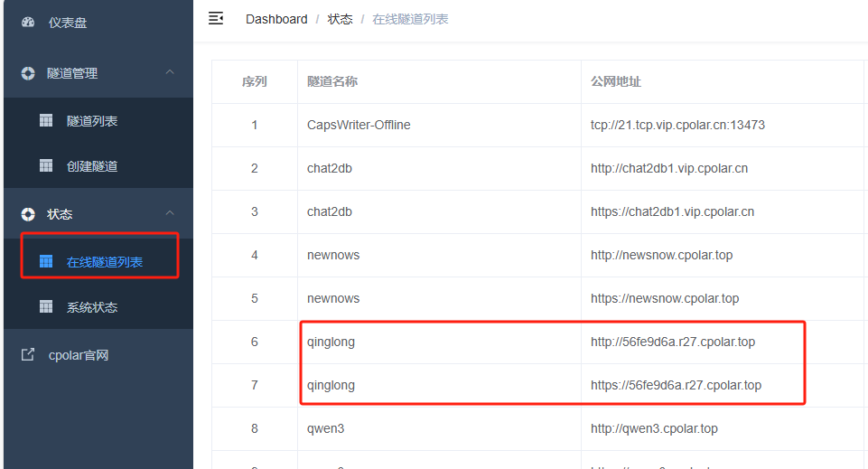Open 仪表盘 in the sidebar

(68, 23)
